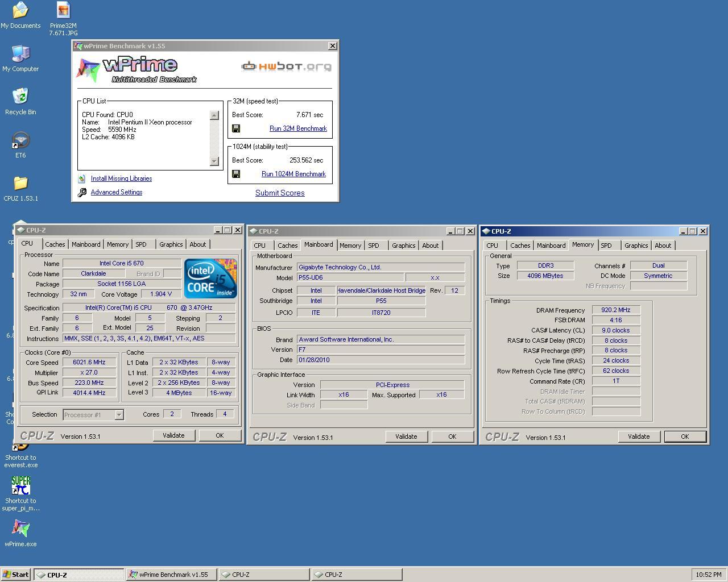Switch to CPU tab in right CPU-Z window

[493, 246]
